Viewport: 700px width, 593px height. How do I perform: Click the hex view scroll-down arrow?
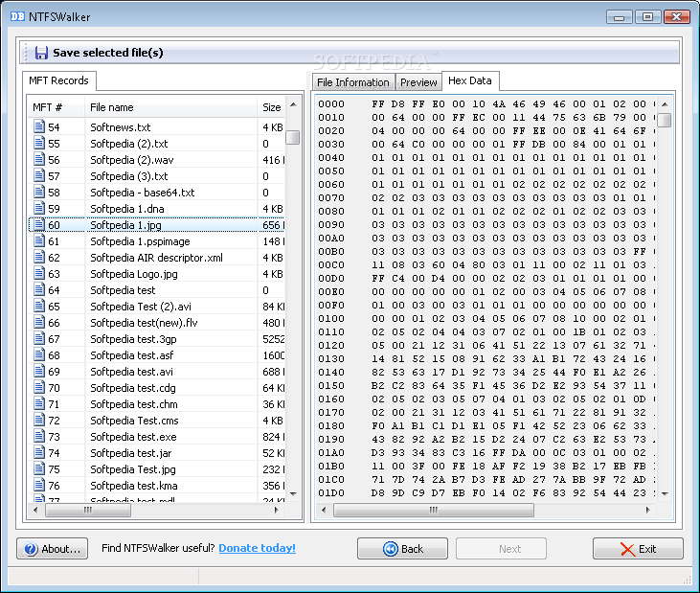pos(665,494)
